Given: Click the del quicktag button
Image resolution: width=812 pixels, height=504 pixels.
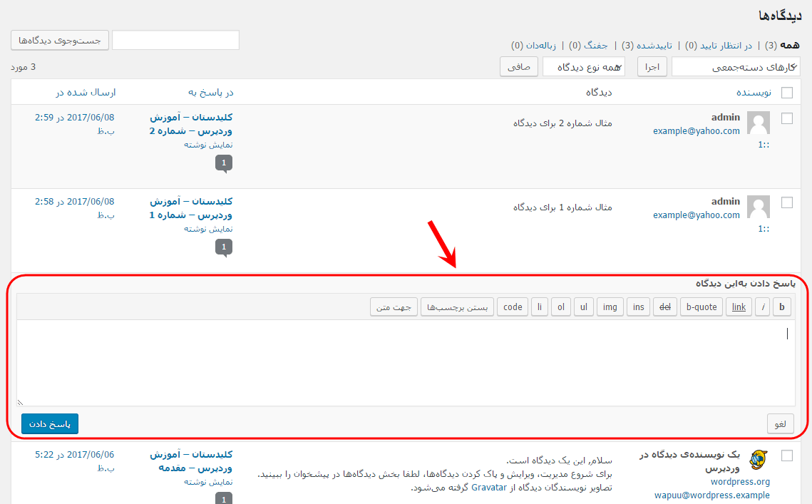Looking at the screenshot, I should (665, 307).
